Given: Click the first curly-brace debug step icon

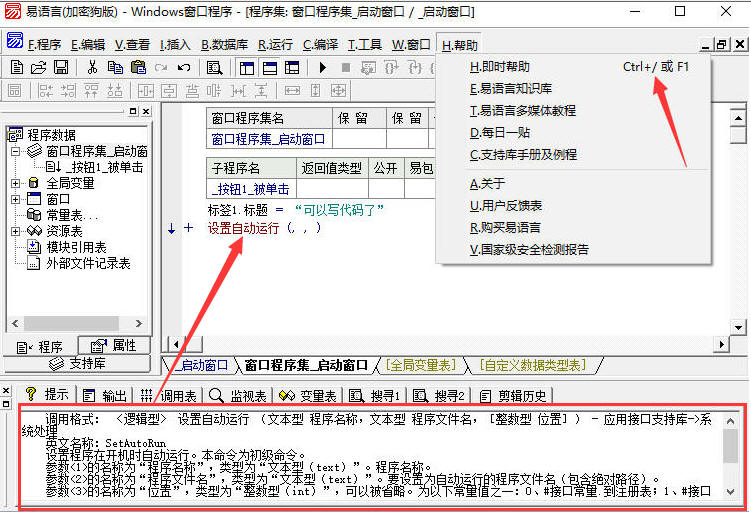Looking at the screenshot, I should (x=391, y=68).
